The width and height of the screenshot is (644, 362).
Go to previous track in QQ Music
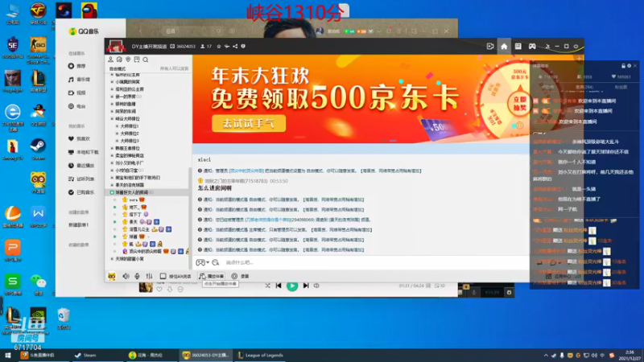click(x=279, y=286)
